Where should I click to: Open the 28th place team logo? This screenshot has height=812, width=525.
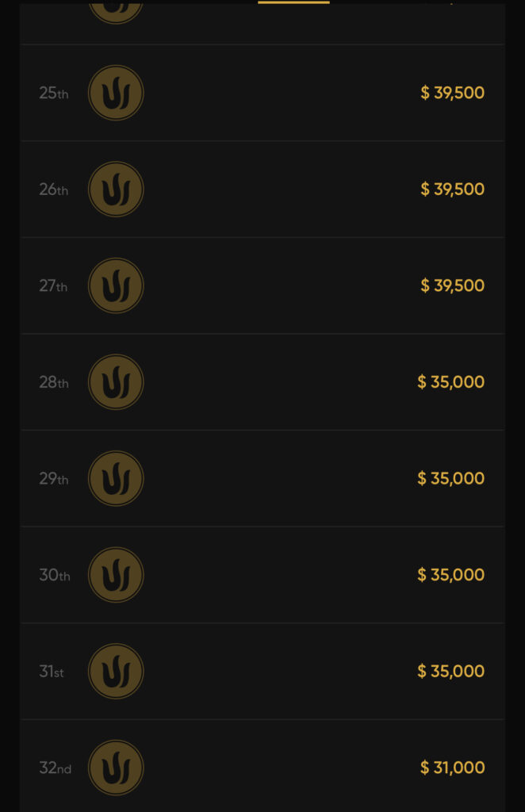pyautogui.click(x=116, y=382)
